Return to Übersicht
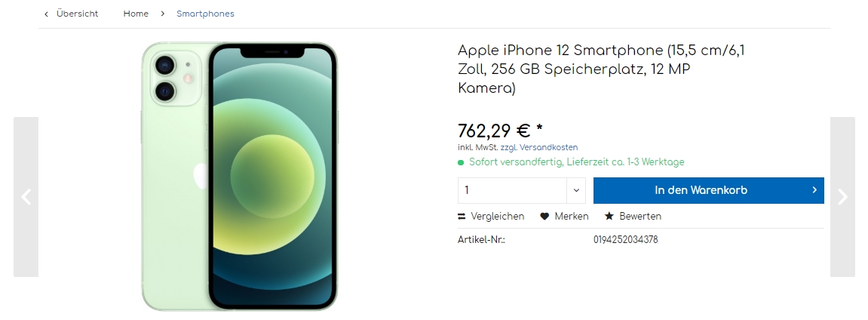 77,14
